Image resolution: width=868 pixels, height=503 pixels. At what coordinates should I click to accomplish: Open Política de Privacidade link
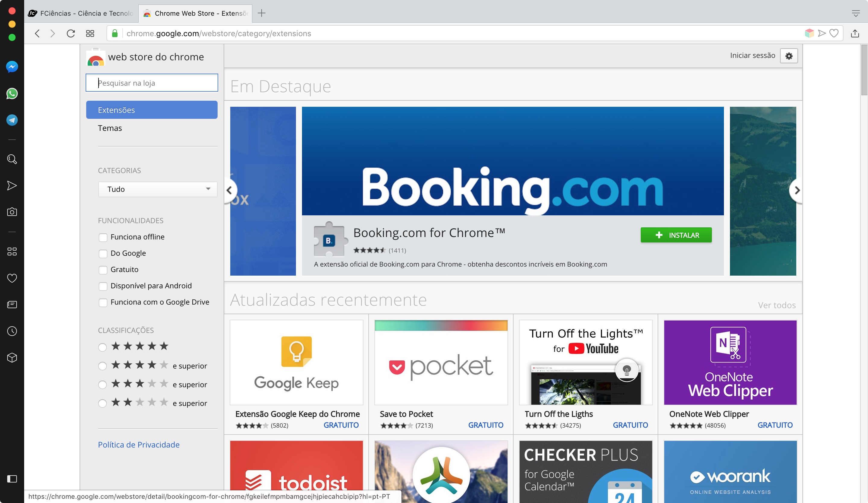[139, 445]
